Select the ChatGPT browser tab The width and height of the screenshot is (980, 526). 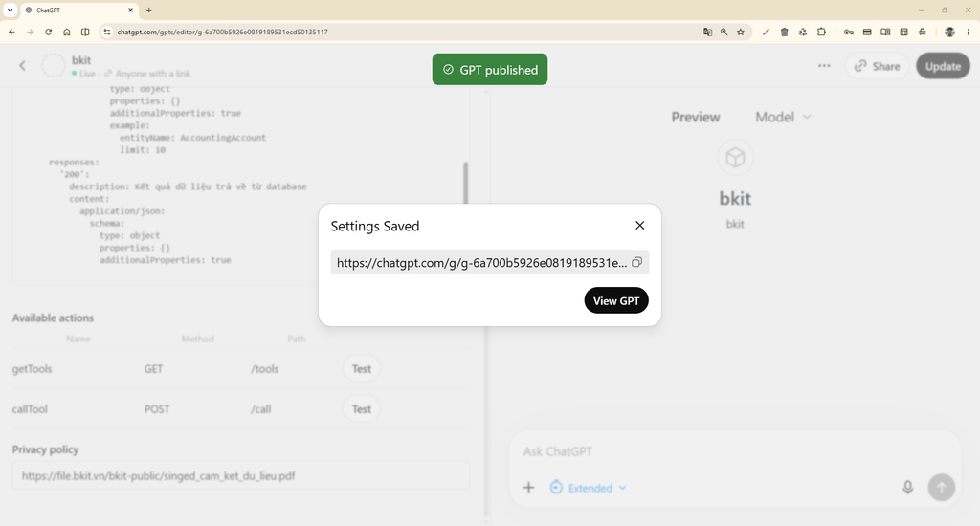click(x=78, y=10)
